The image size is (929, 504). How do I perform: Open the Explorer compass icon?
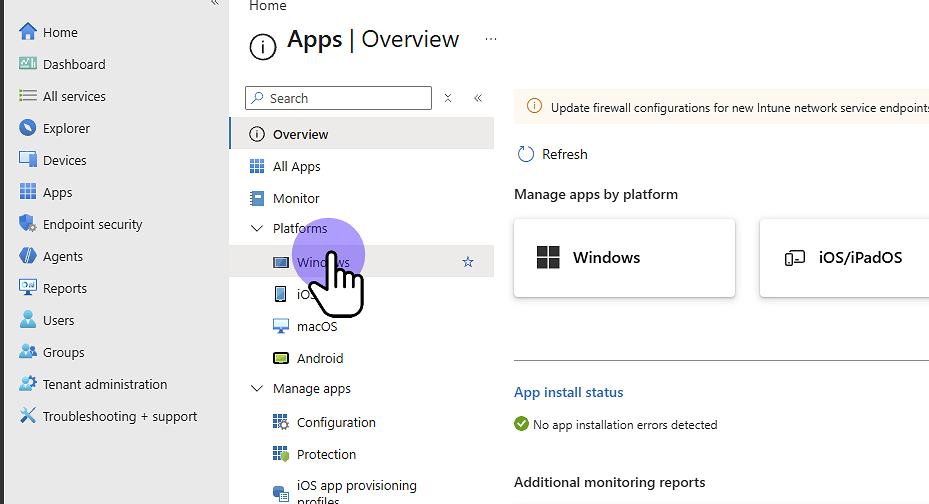[27, 127]
